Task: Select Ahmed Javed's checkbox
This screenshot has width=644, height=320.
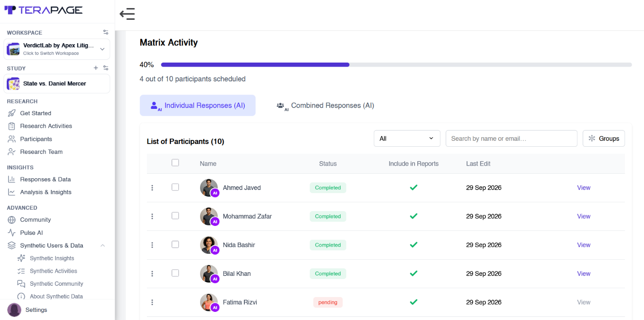Action: [x=175, y=187]
